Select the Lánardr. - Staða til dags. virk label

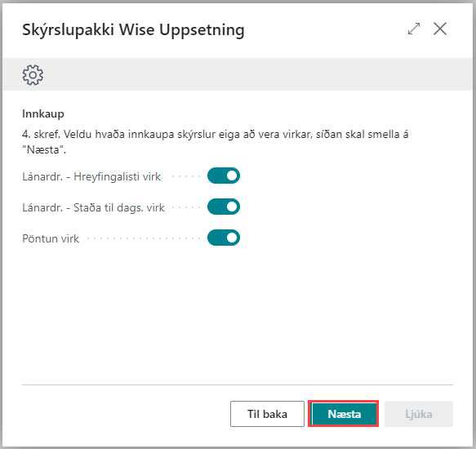(x=93, y=207)
